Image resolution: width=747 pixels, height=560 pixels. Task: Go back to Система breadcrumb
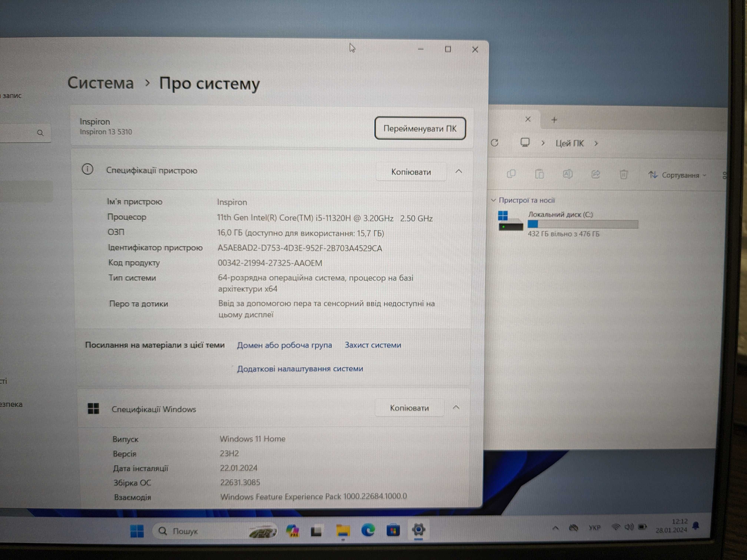tap(101, 83)
